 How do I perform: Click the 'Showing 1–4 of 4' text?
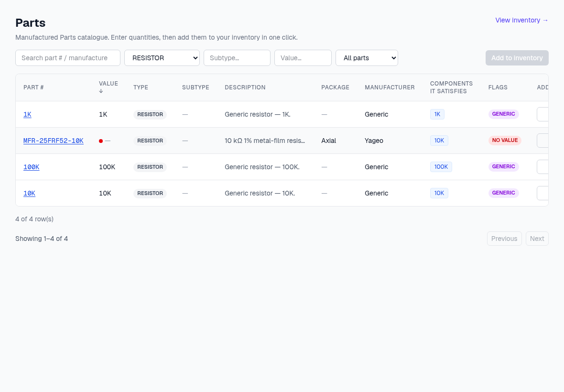coord(42,239)
